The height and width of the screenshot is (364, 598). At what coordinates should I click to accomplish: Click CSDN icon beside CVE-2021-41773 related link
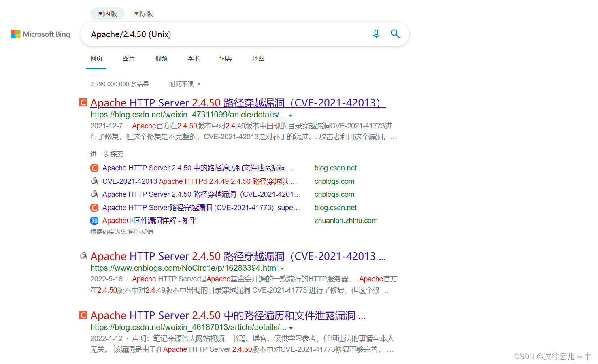pos(94,208)
